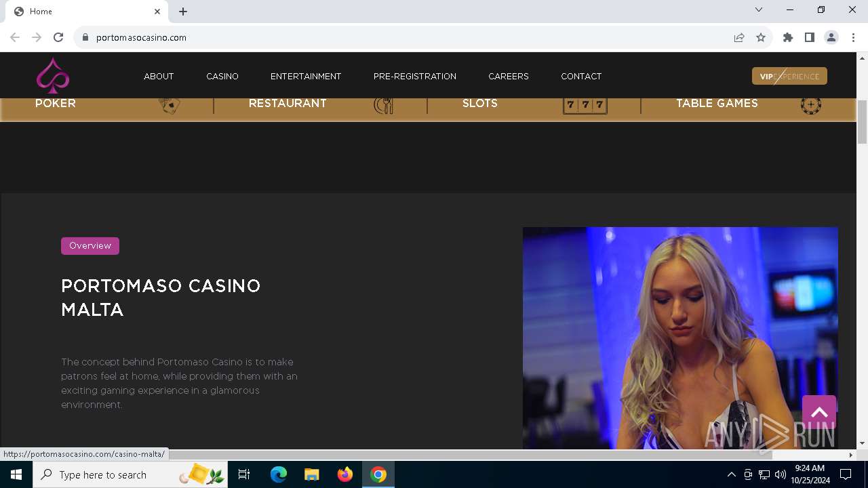
Task: Click the Portomaso Casino spade logo
Action: (53, 75)
